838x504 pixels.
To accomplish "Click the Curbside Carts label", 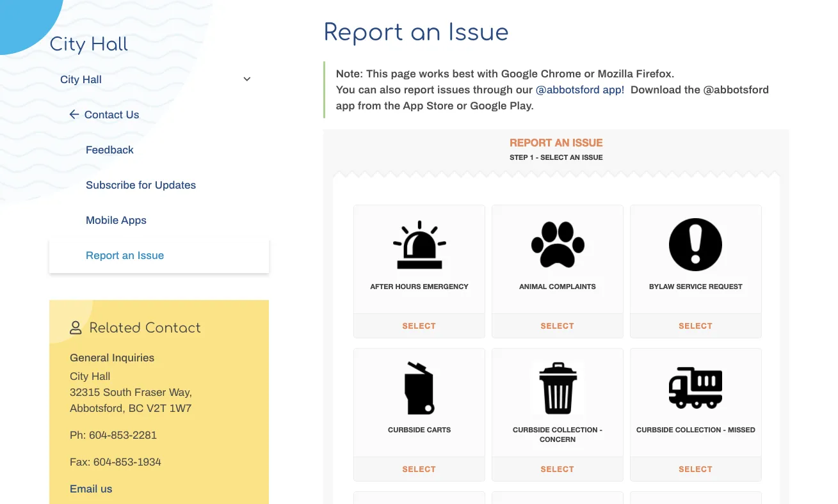I will tap(419, 430).
